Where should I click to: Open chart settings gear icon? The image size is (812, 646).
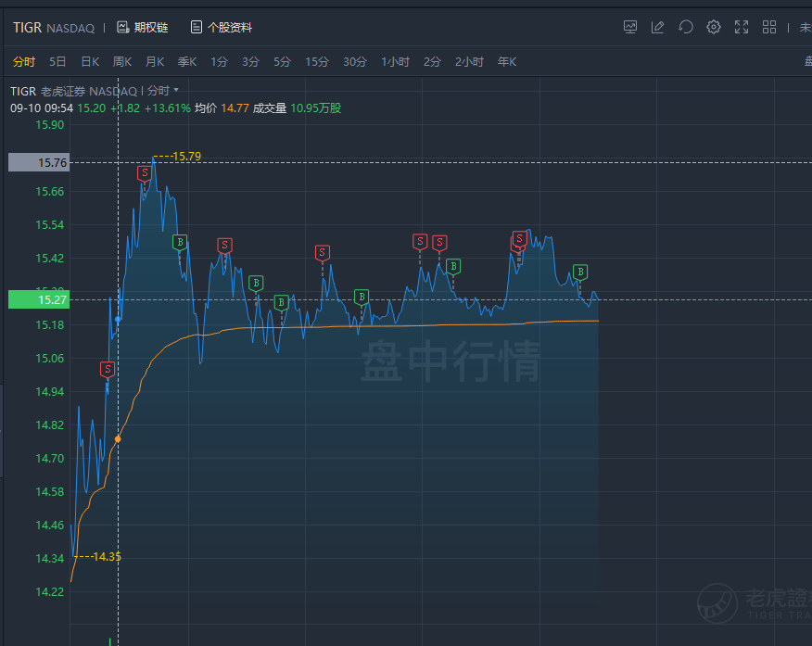(714, 27)
